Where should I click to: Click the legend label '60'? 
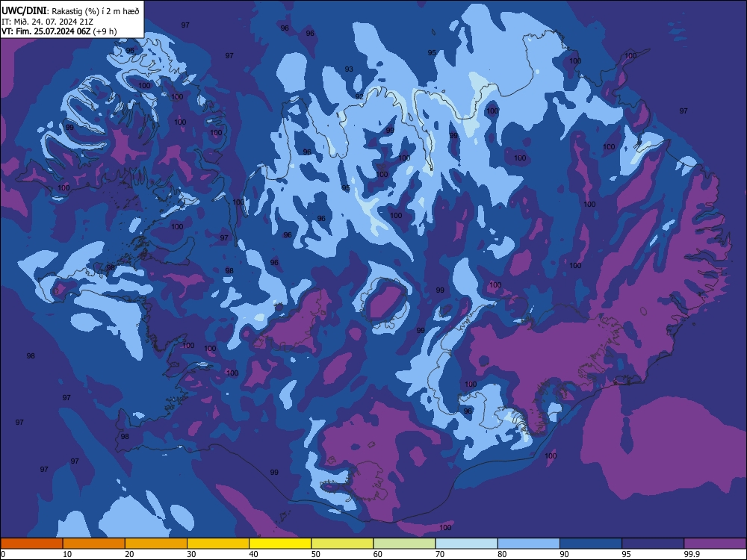[x=378, y=554]
